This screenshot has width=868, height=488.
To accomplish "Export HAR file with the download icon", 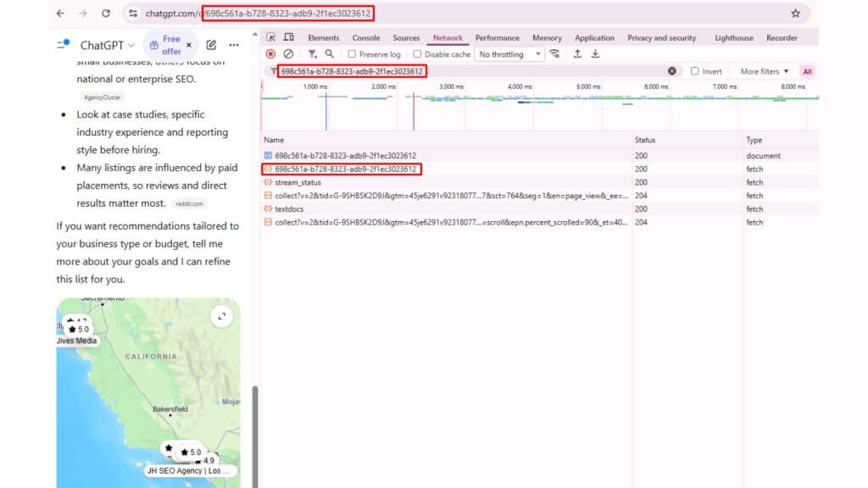I will pos(595,53).
